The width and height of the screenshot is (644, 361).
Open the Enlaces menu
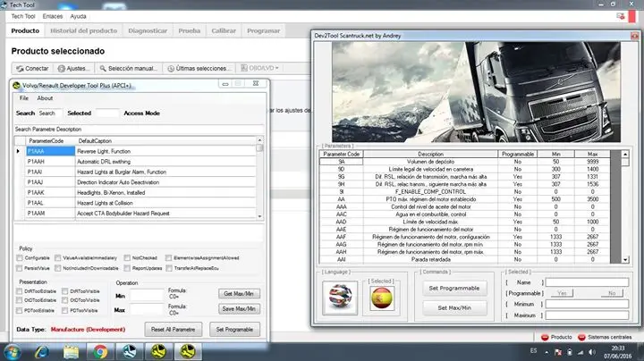tap(53, 16)
